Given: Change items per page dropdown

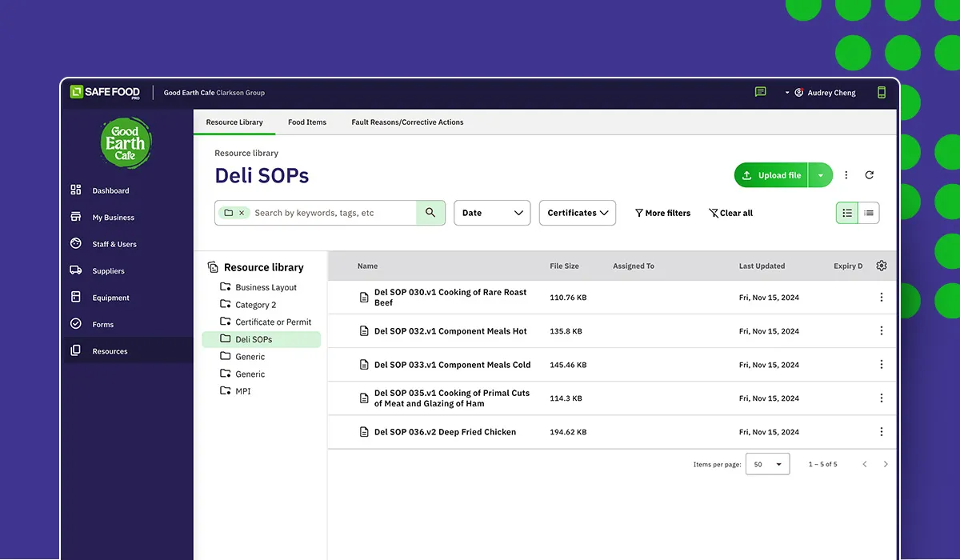Looking at the screenshot, I should click(x=767, y=464).
